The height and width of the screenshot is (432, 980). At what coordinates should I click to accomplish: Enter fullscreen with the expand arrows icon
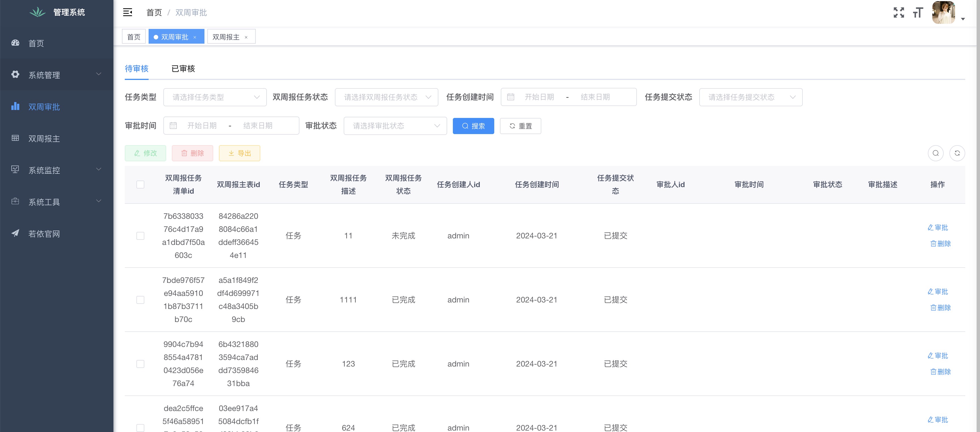tap(899, 12)
